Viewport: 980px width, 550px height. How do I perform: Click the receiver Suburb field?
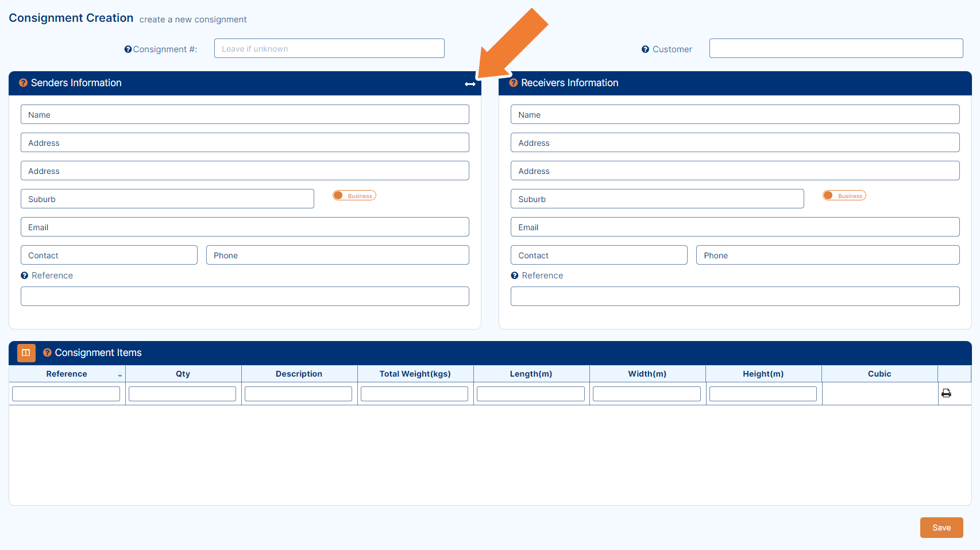point(657,199)
